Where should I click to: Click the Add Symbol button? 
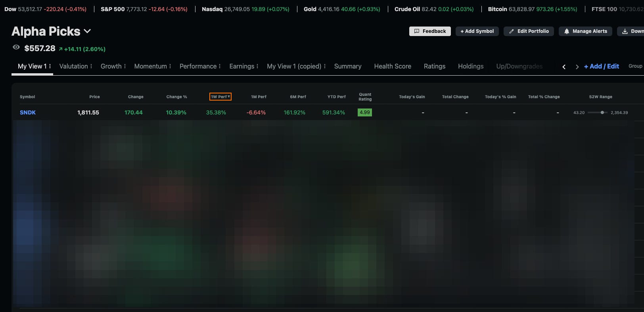click(x=477, y=31)
